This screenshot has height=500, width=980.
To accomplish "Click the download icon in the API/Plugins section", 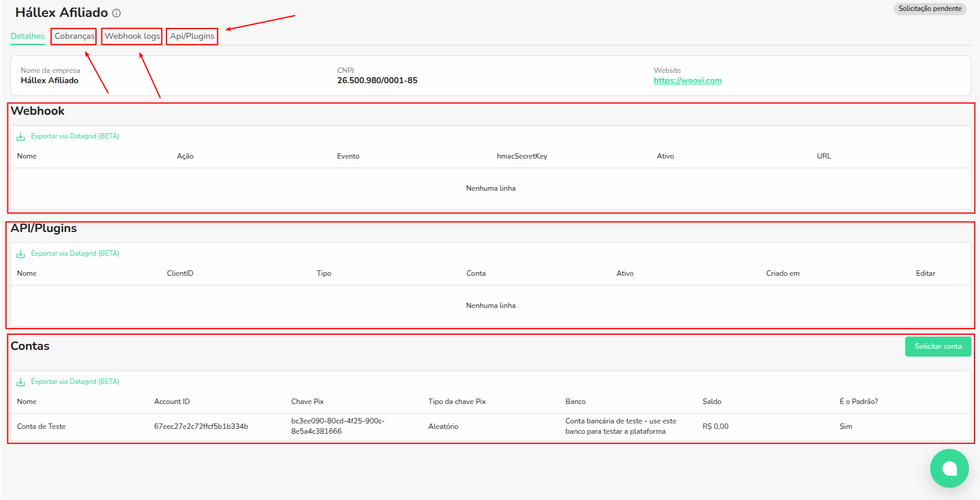I will pos(21,254).
